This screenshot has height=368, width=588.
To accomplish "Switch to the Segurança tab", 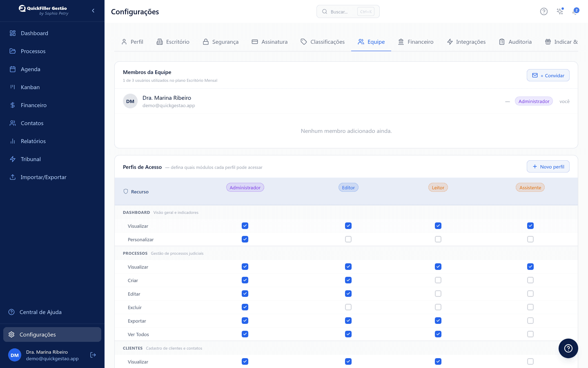I will 220,42.
